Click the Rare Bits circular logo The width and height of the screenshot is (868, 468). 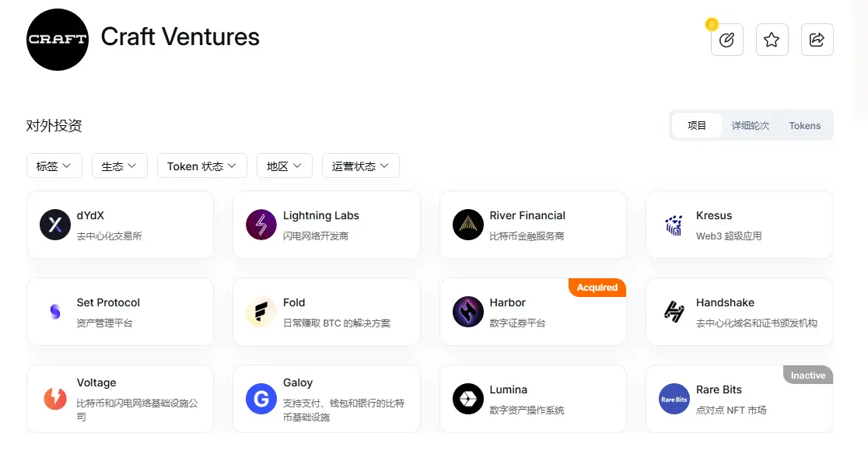click(674, 399)
